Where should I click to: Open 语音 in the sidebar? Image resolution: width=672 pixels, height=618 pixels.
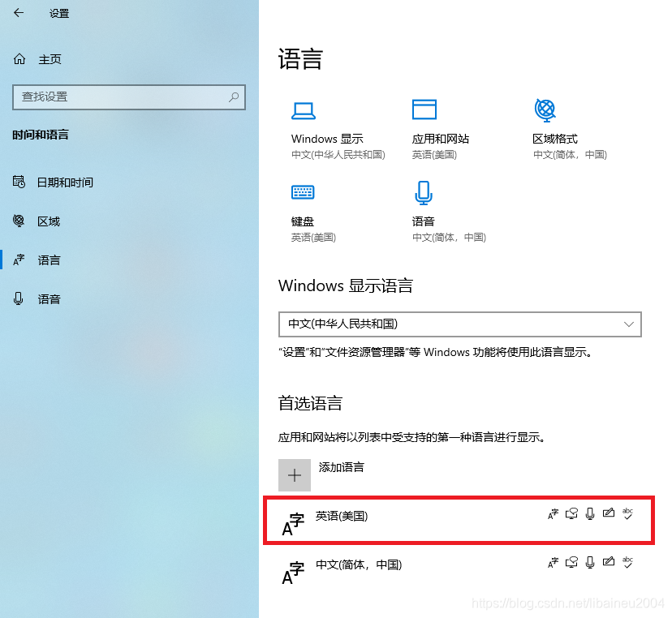(x=49, y=299)
